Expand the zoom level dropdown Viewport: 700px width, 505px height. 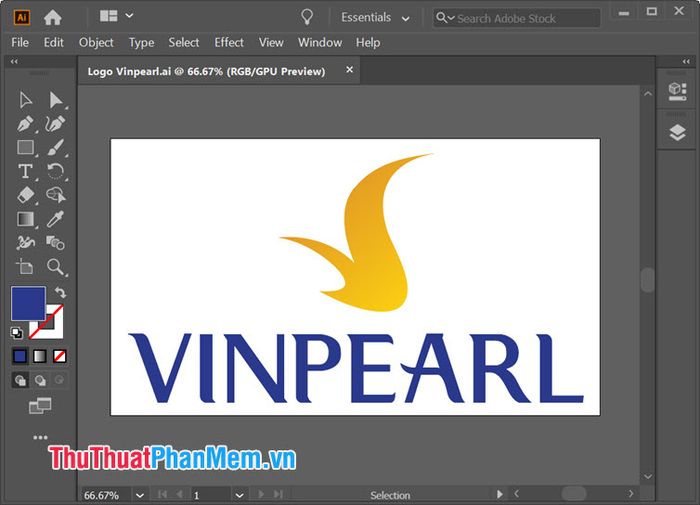point(140,495)
